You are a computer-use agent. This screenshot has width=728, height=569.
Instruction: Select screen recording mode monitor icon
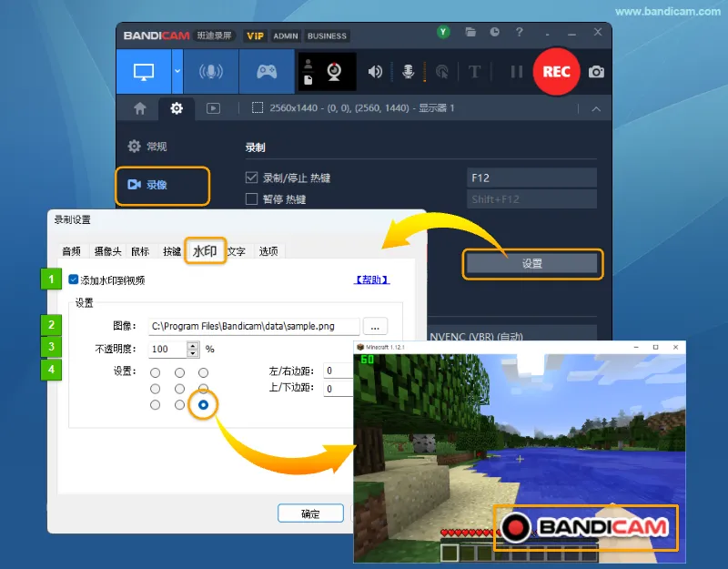coord(144,72)
